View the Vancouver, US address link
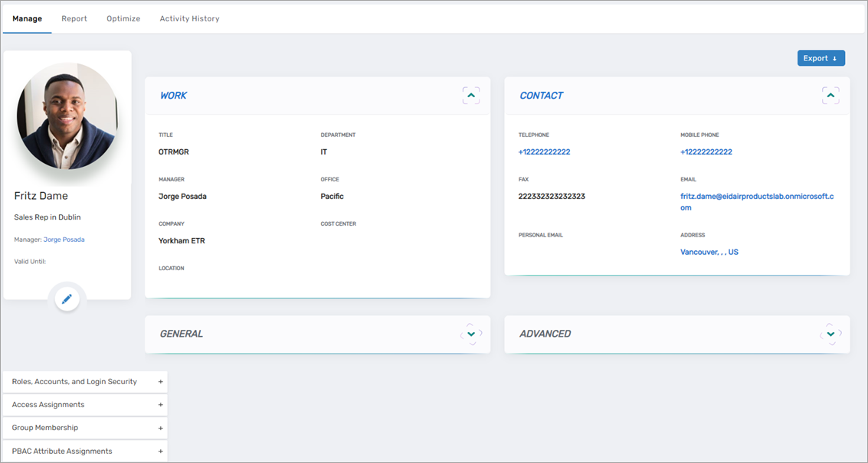The height and width of the screenshot is (463, 868). pos(709,251)
